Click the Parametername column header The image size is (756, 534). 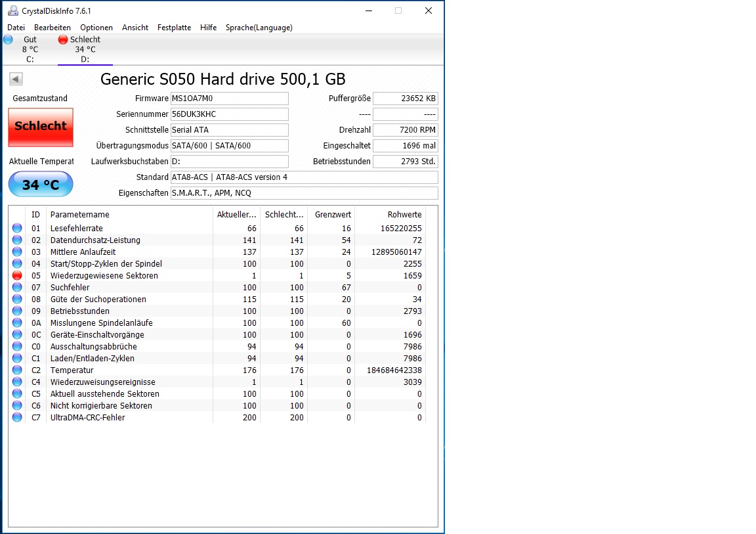click(x=129, y=215)
